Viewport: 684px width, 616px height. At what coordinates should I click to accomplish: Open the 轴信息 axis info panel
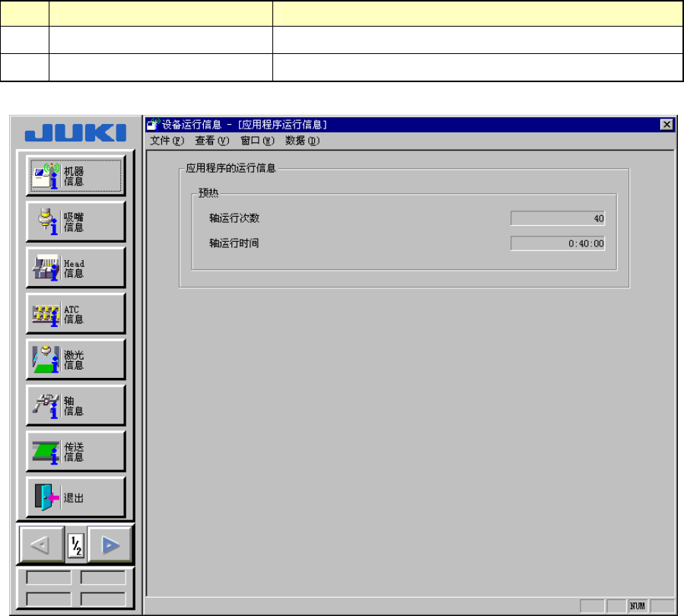76,405
